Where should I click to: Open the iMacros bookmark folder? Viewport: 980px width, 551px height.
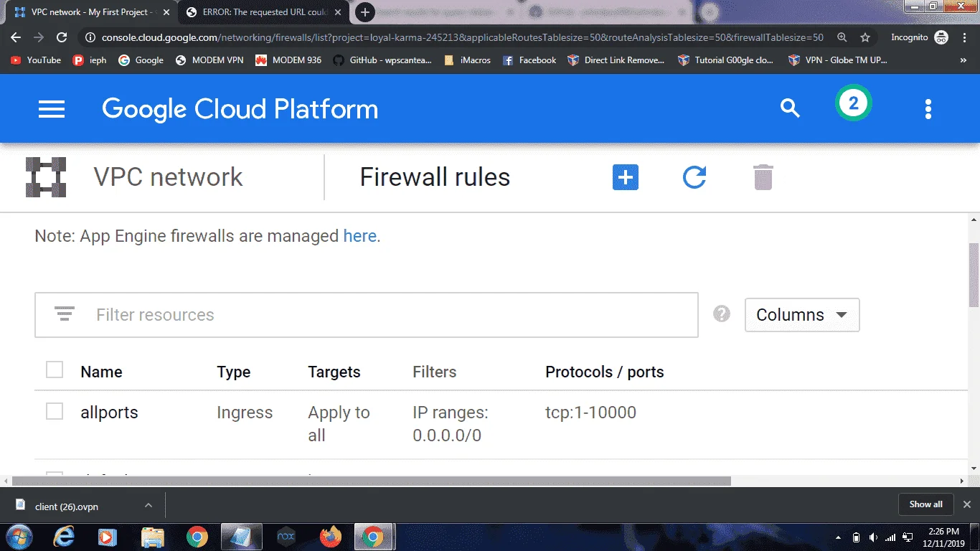468,60
